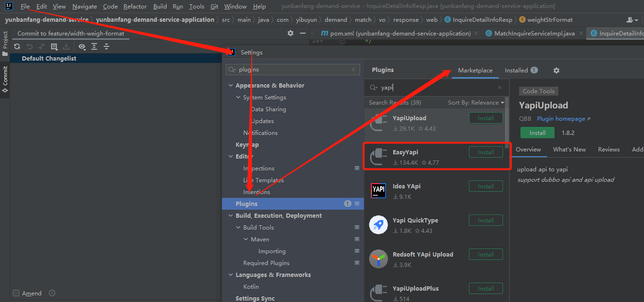This screenshot has height=302, width=644.
Task: Open the What's New tab
Action: tap(569, 149)
